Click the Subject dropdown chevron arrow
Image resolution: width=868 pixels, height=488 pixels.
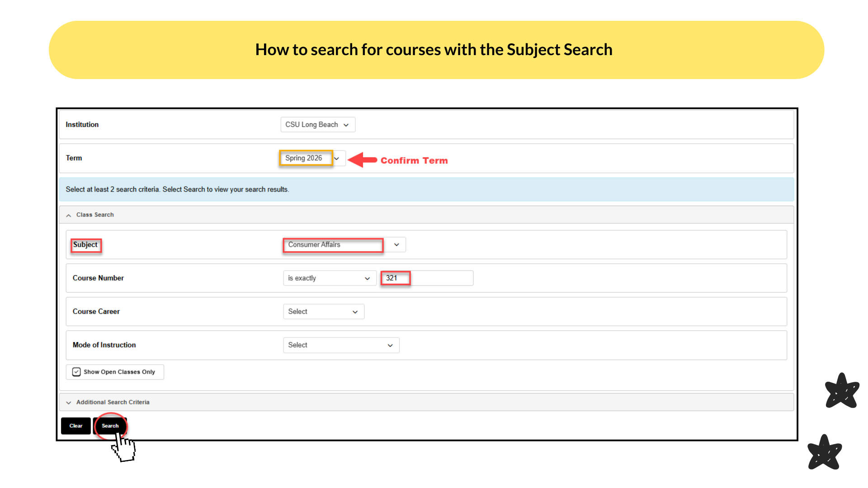[x=396, y=244]
